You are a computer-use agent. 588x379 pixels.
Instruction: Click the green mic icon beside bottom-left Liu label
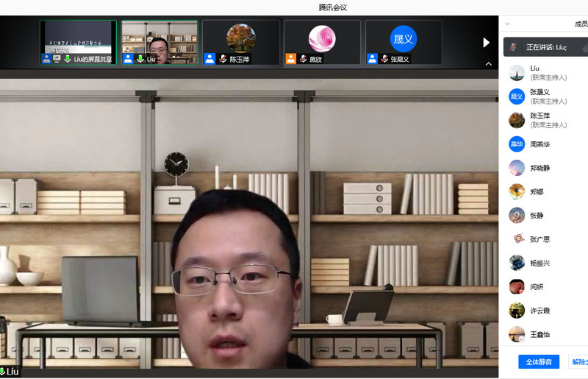(3, 372)
